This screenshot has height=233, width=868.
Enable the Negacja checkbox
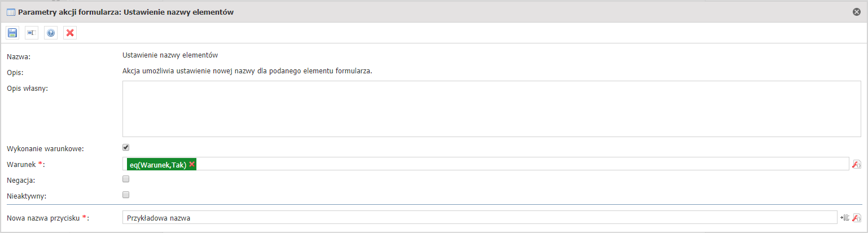pos(126,179)
